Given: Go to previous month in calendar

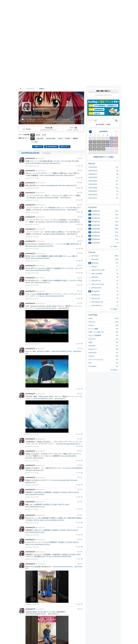Looking at the screenshot, I should pyautogui.click(x=90, y=131).
